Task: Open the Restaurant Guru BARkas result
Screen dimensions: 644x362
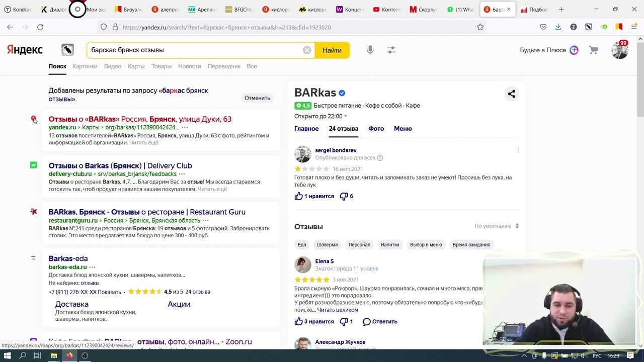Action: point(147,212)
